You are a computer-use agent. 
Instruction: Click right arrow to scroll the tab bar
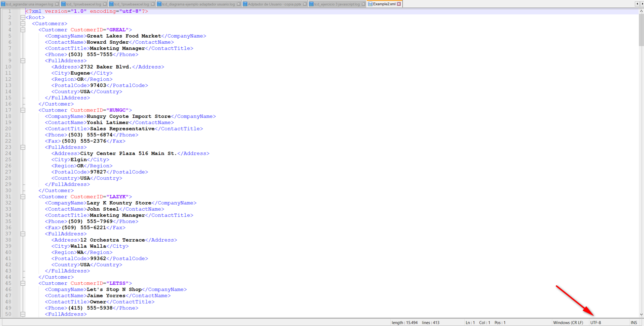(642, 4)
